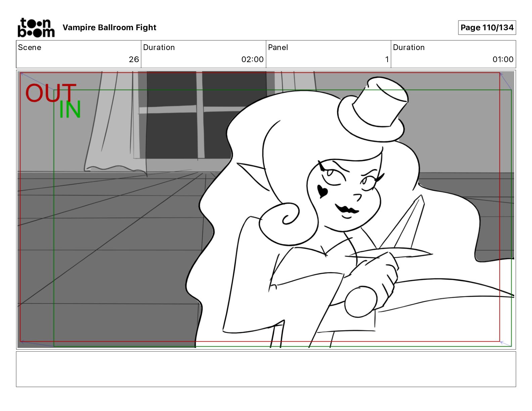Click the 'Scene' header label
The image size is (532, 411).
[x=30, y=47]
